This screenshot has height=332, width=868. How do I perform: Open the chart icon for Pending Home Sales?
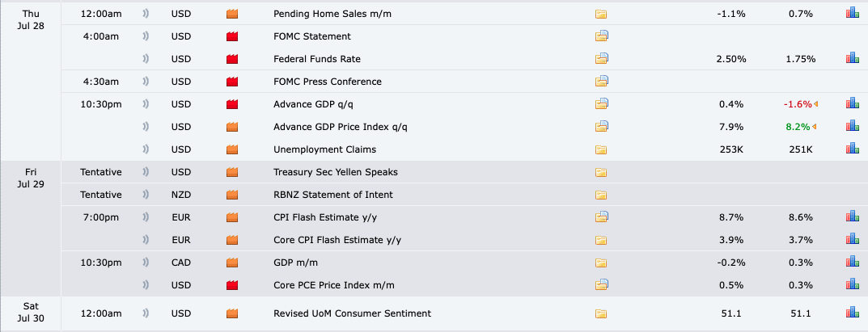point(851,14)
